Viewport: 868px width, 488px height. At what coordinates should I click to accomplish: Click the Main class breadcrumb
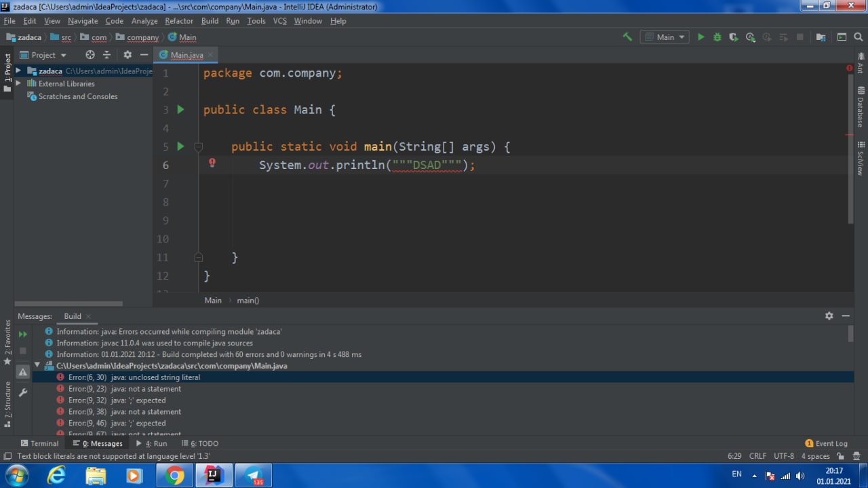click(x=182, y=37)
